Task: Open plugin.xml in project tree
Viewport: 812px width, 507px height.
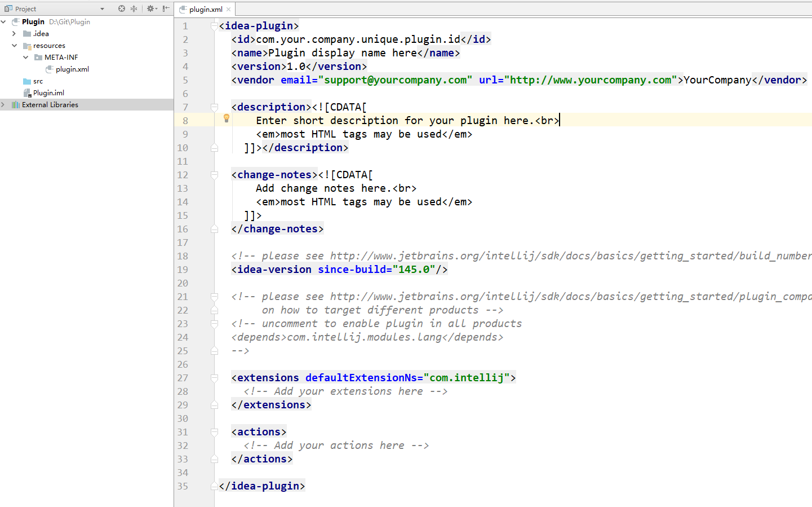Action: [72, 69]
